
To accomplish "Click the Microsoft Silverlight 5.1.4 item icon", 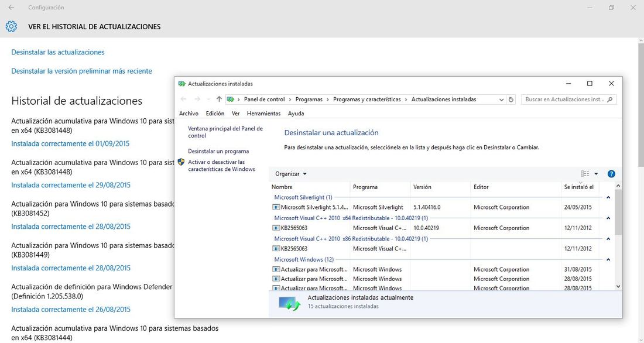I will pos(276,207).
